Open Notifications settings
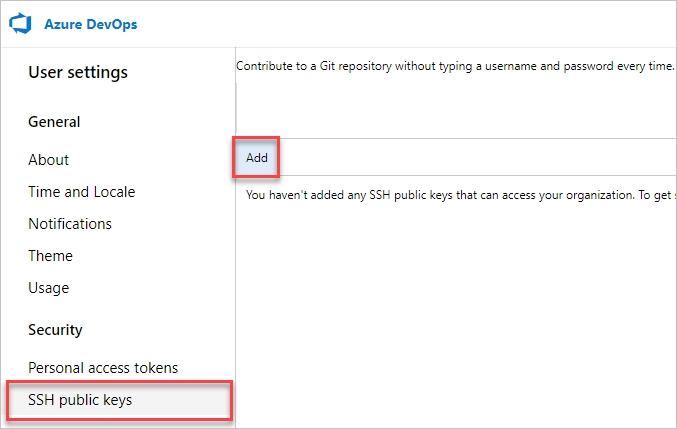This screenshot has width=677, height=429. 70,224
